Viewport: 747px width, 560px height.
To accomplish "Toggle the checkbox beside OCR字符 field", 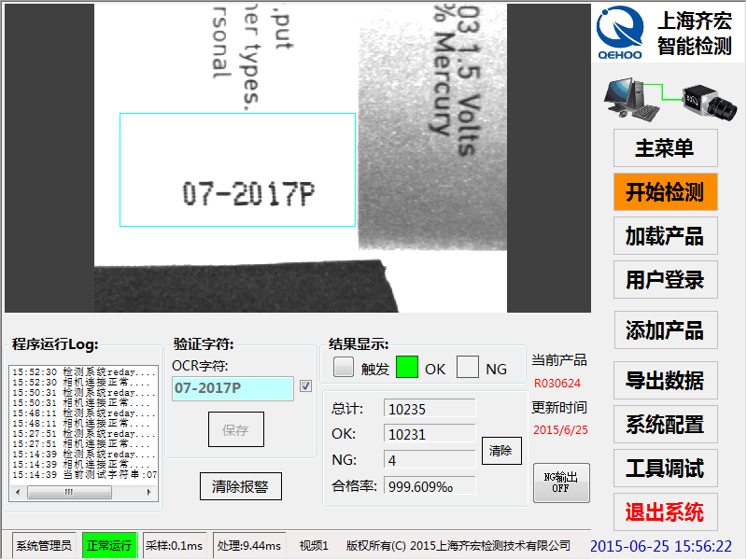I will click(306, 385).
